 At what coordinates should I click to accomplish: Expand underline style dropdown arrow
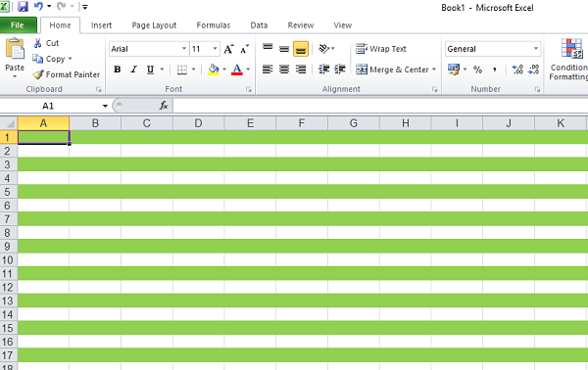[162, 69]
